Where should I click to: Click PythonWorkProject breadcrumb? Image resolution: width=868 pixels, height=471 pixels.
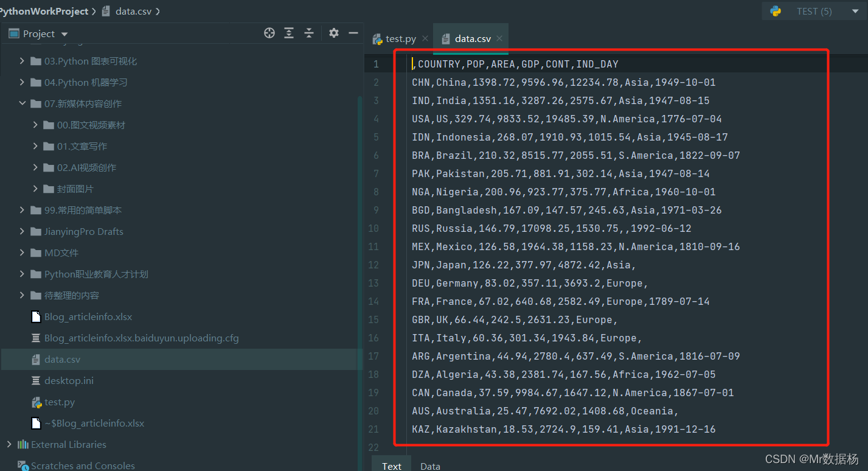(44, 11)
